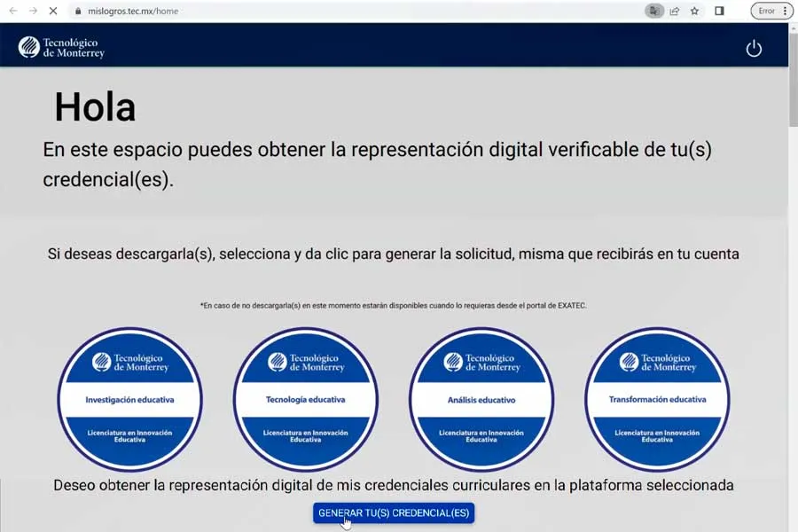798x532 pixels.
Task: Open the share options from the toolbar
Action: pos(675,11)
